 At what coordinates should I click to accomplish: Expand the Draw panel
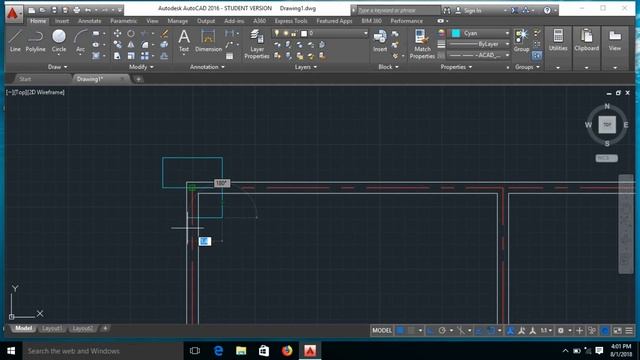pyautogui.click(x=58, y=67)
